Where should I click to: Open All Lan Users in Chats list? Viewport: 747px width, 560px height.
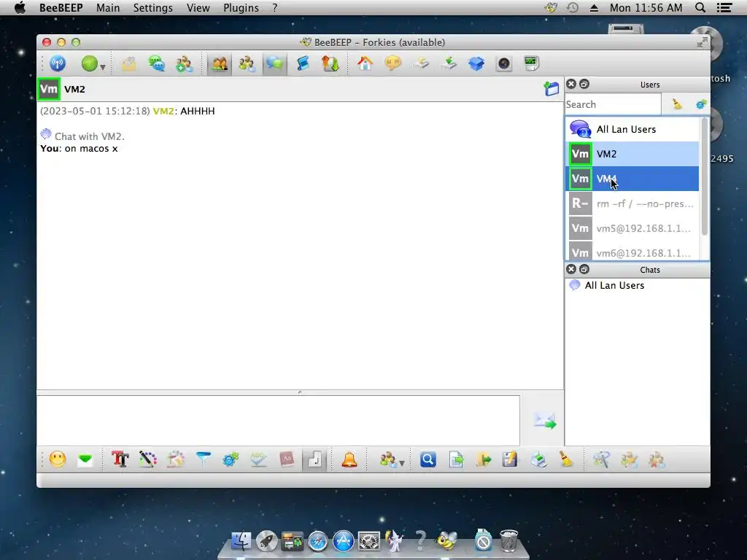pos(637,285)
